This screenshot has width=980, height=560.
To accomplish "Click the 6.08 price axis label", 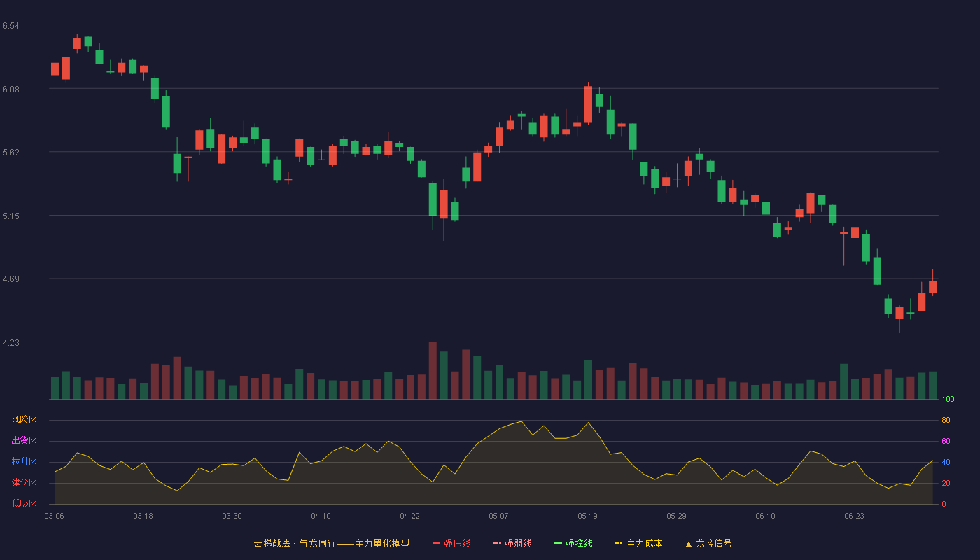I will tap(10, 90).
